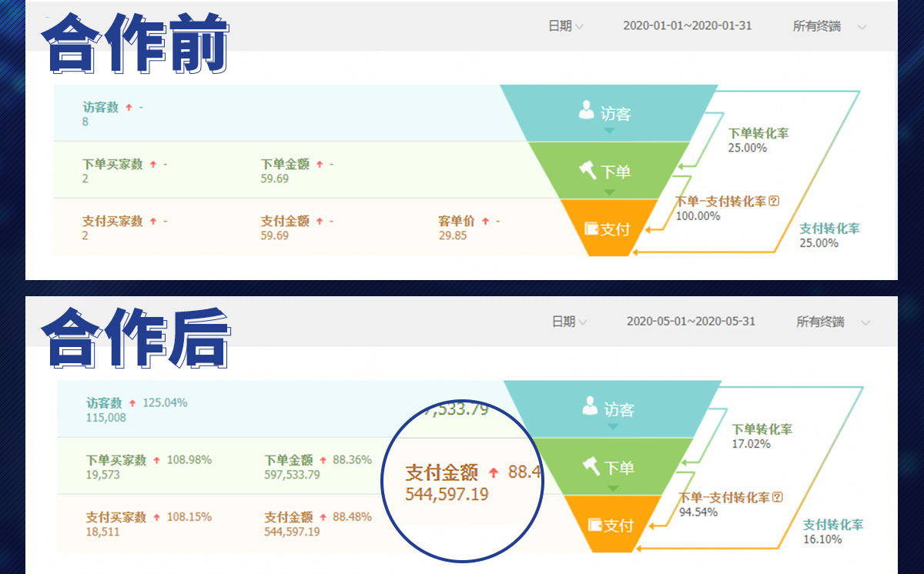924x574 pixels.
Task: Click 下单转化率 17.02% value
Action: [x=751, y=444]
